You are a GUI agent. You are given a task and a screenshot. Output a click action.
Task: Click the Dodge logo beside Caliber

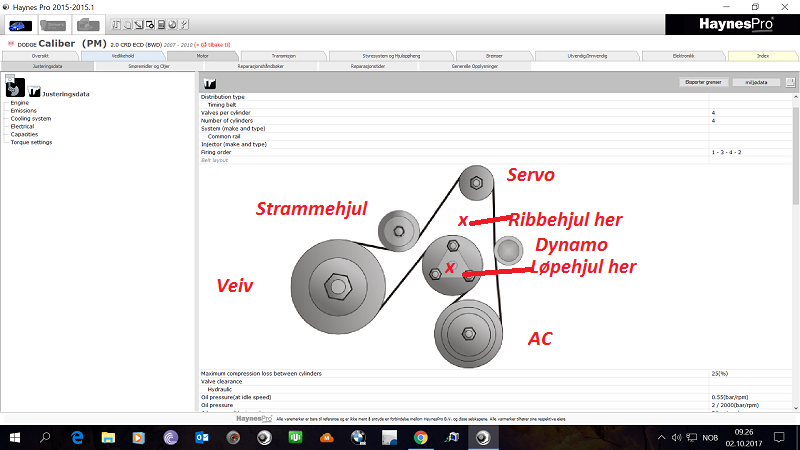click(x=11, y=44)
